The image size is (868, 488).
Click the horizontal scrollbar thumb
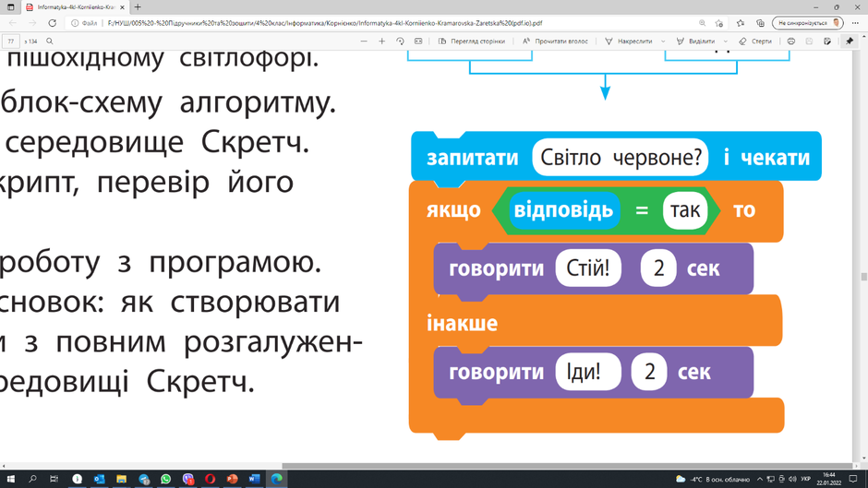567,466
